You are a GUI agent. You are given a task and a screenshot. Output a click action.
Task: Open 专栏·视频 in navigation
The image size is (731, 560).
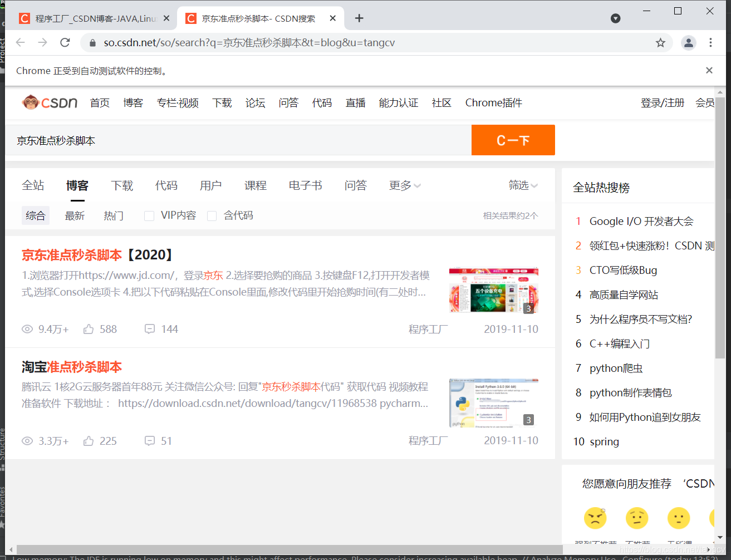pyautogui.click(x=178, y=102)
